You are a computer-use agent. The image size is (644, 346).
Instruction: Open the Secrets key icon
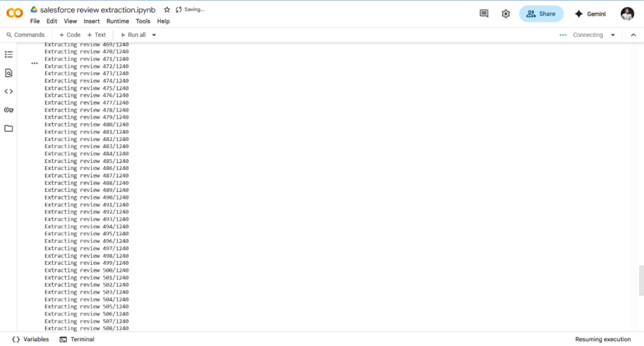pos(9,110)
